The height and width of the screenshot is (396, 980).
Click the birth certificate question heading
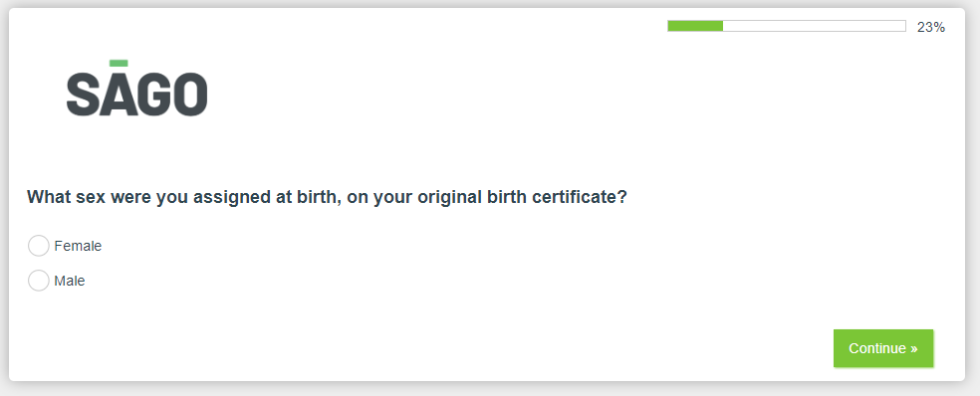[x=327, y=197]
